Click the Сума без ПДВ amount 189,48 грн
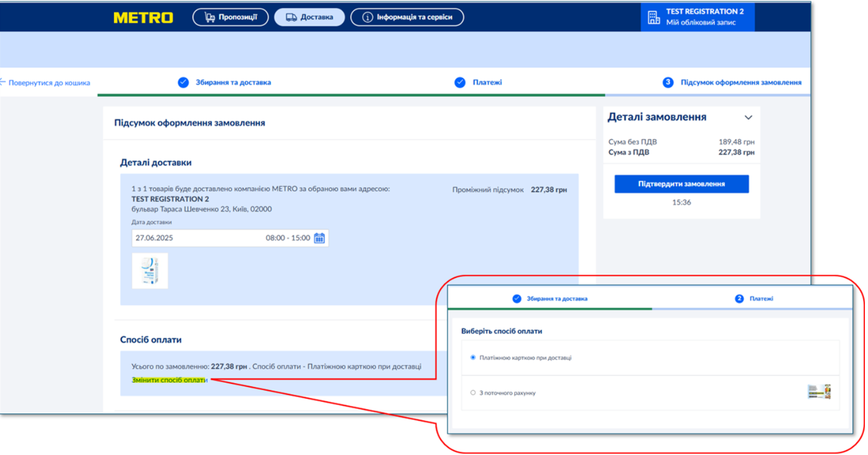 point(737,142)
